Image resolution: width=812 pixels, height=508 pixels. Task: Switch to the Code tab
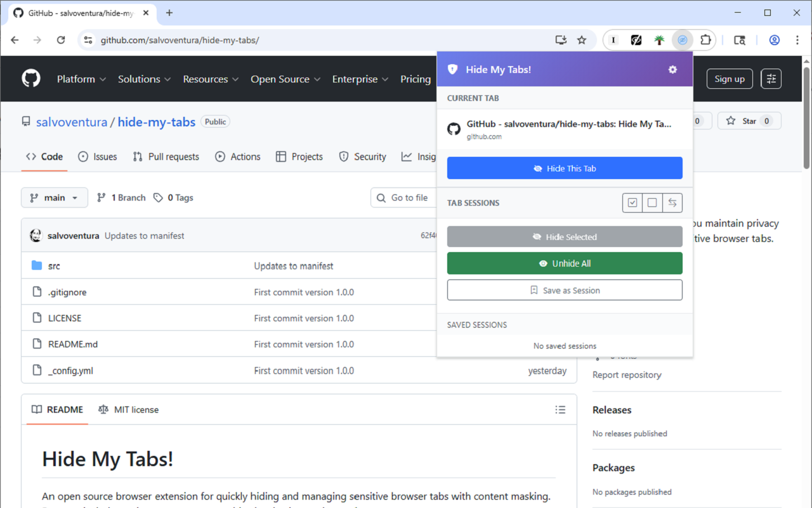coord(44,157)
